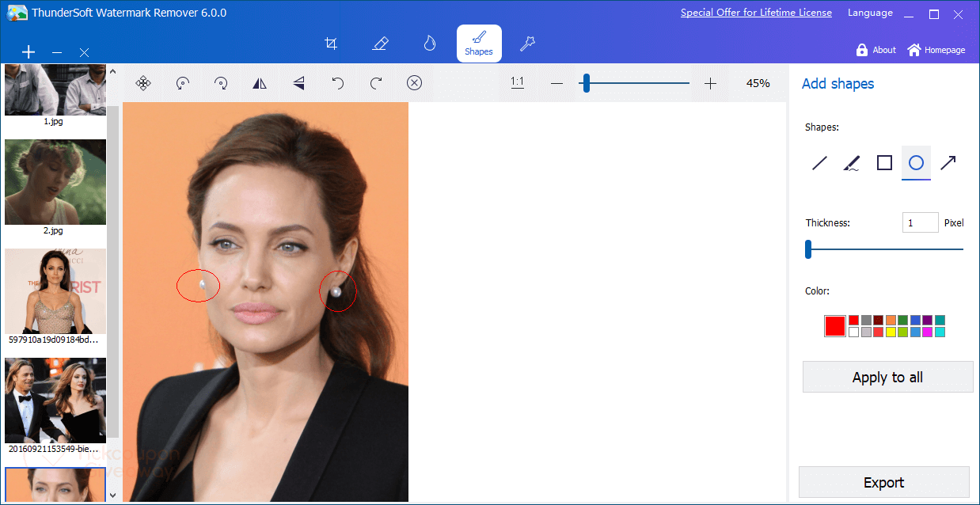Open Special Offer for Lifetime License link
The height and width of the screenshot is (505, 980).
point(756,13)
